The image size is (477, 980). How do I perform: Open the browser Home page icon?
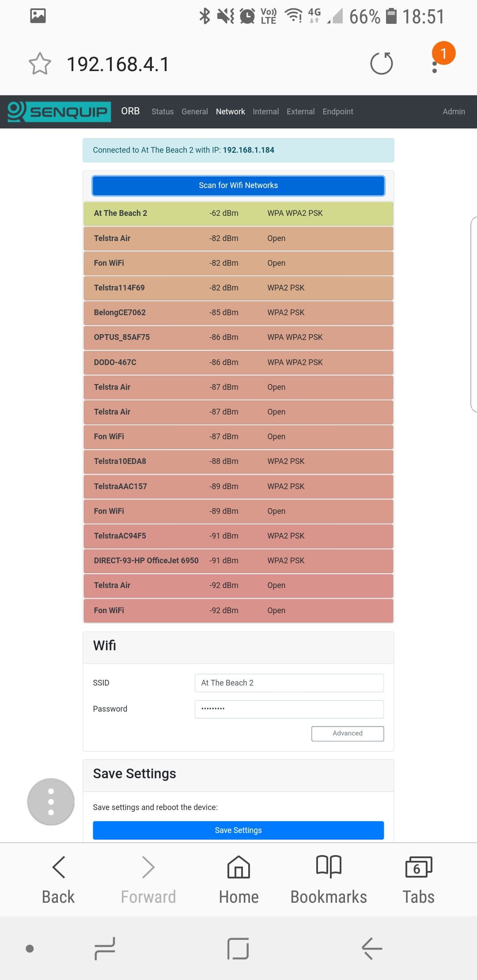238,878
